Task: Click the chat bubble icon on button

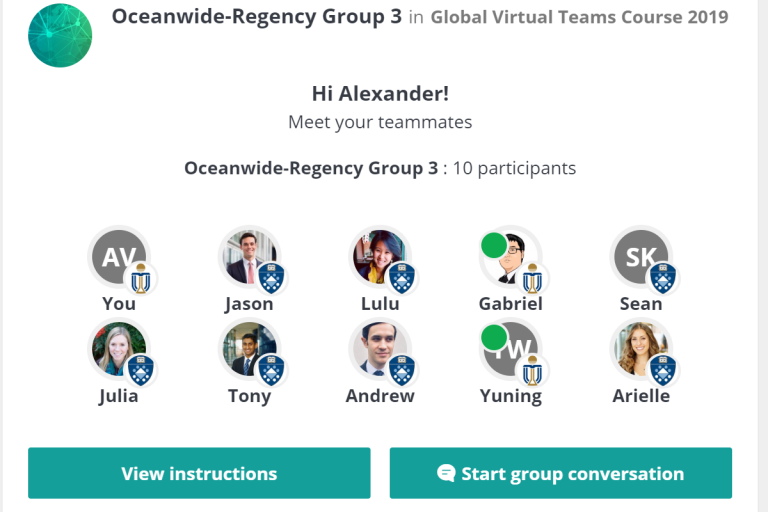Action: click(x=447, y=473)
